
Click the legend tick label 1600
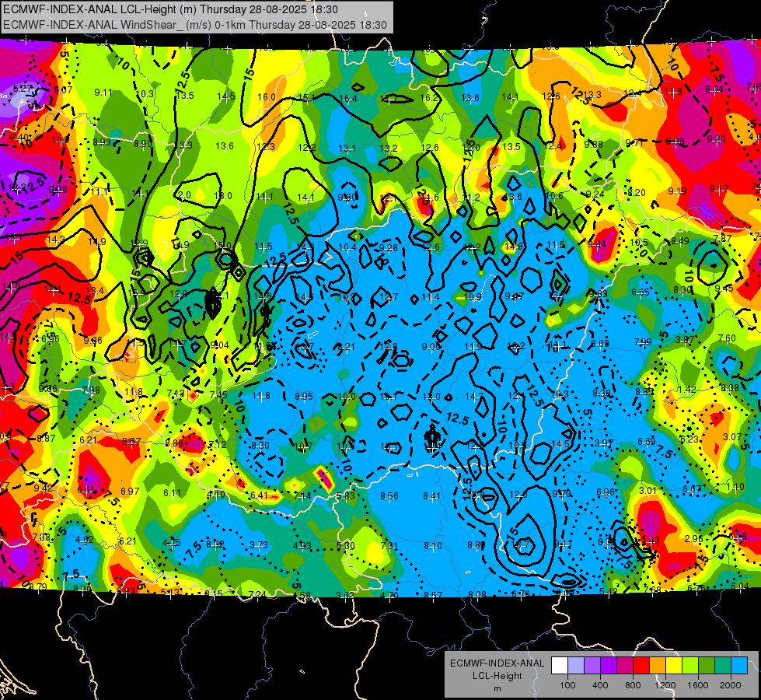698,685
